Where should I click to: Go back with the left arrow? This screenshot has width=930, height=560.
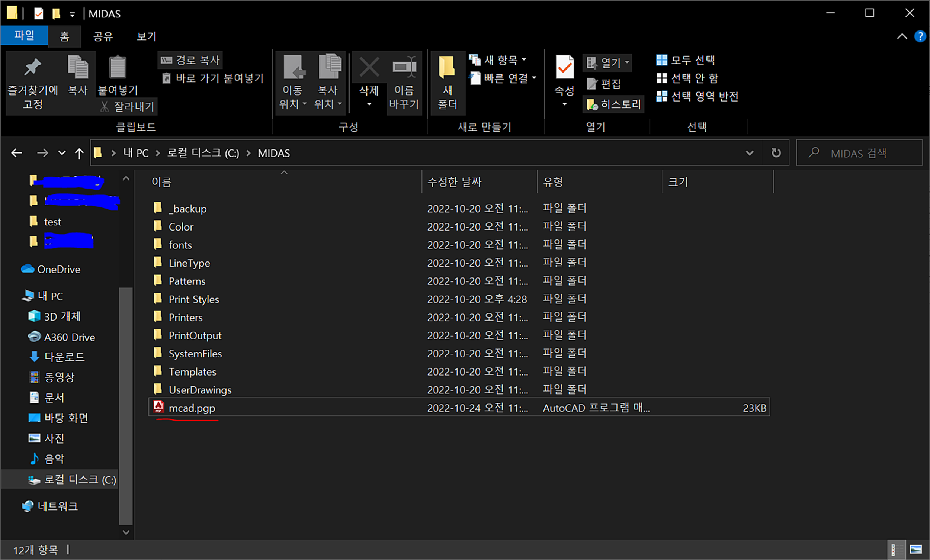pos(17,153)
